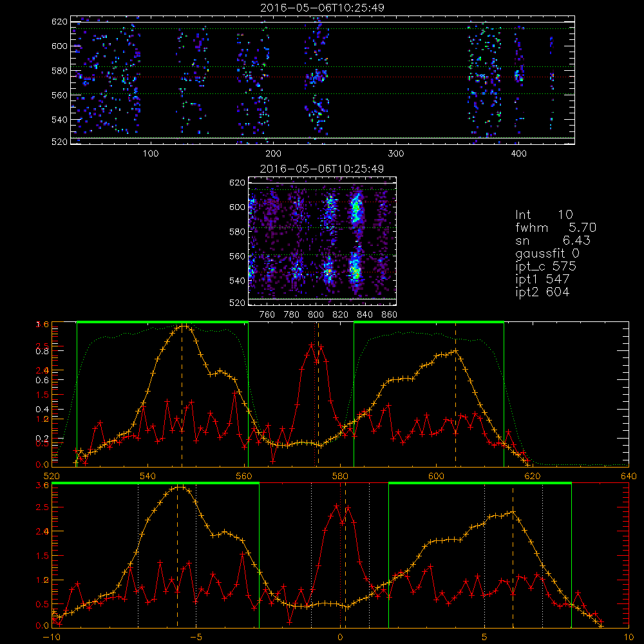Image resolution: width=644 pixels, height=644 pixels.
Task: Click x-axis tick 560 in third plot
Action: [243, 477]
